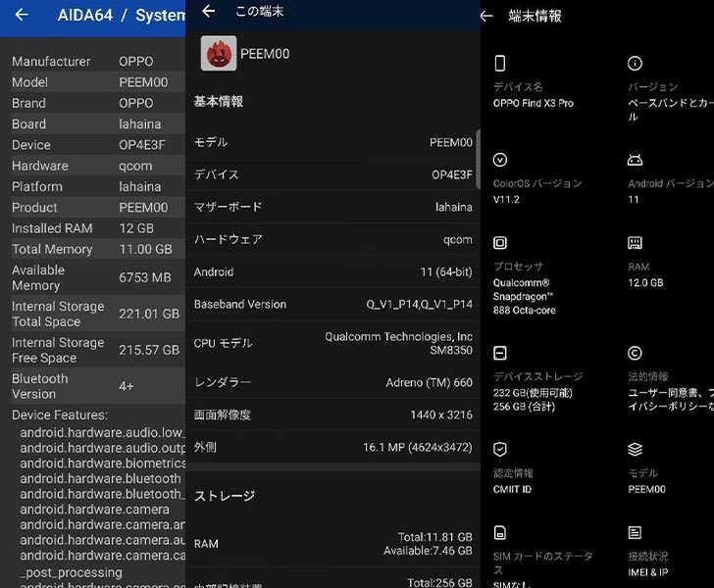This screenshot has width=714, height=588.
Task: Tap the デバイス OP4E3F row in AnTuTu
Action: 332,174
